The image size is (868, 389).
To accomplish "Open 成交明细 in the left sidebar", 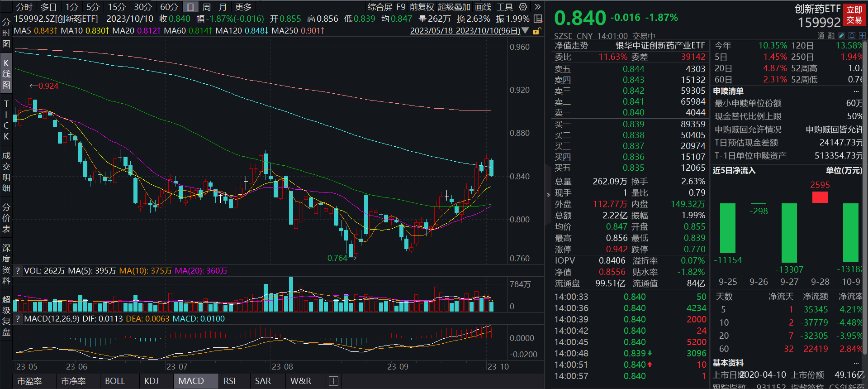I will point(6,172).
